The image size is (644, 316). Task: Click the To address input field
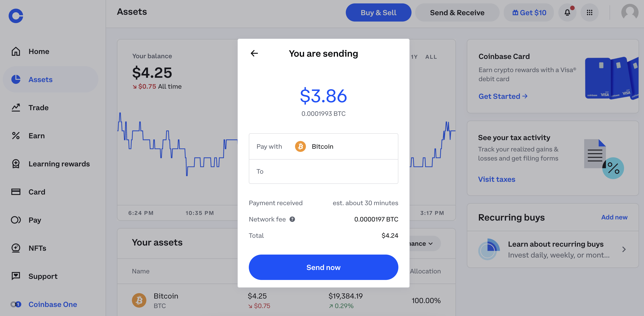[323, 171]
